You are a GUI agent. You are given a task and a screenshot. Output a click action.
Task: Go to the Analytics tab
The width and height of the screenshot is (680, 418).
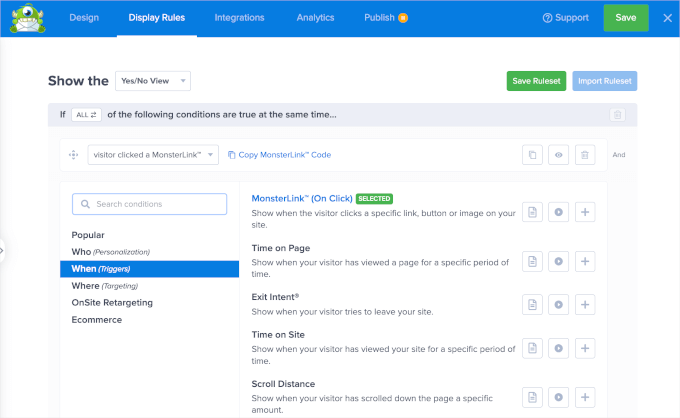315,18
